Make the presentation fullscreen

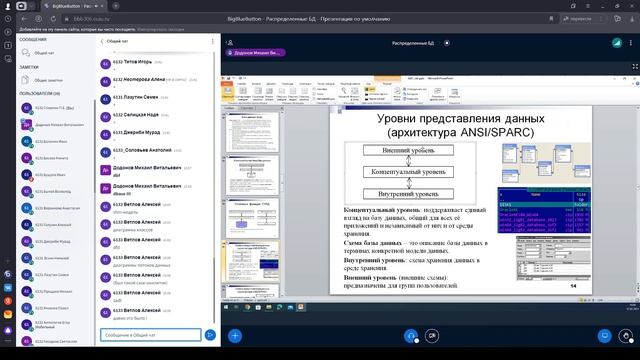pos(635,67)
